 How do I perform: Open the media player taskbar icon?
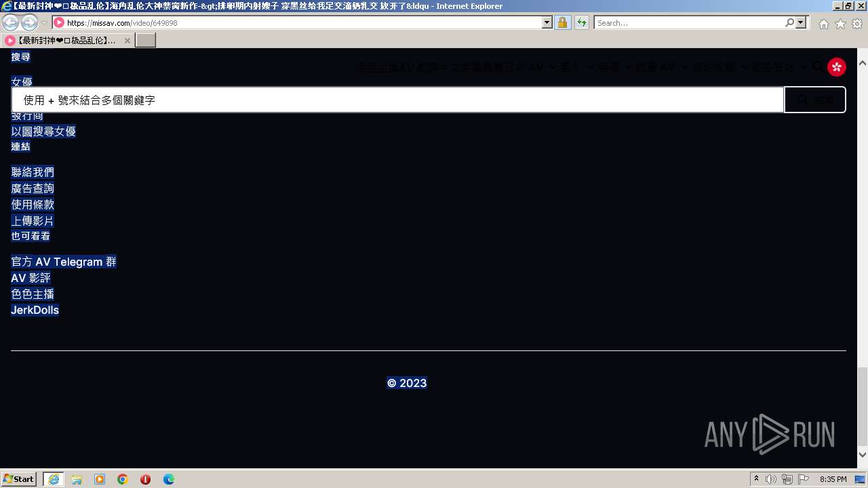[x=100, y=479]
